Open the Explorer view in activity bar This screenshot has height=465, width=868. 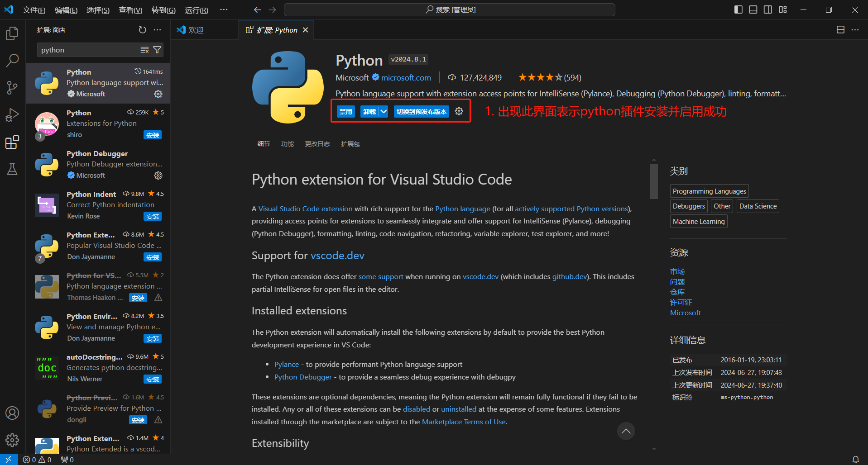point(12,33)
